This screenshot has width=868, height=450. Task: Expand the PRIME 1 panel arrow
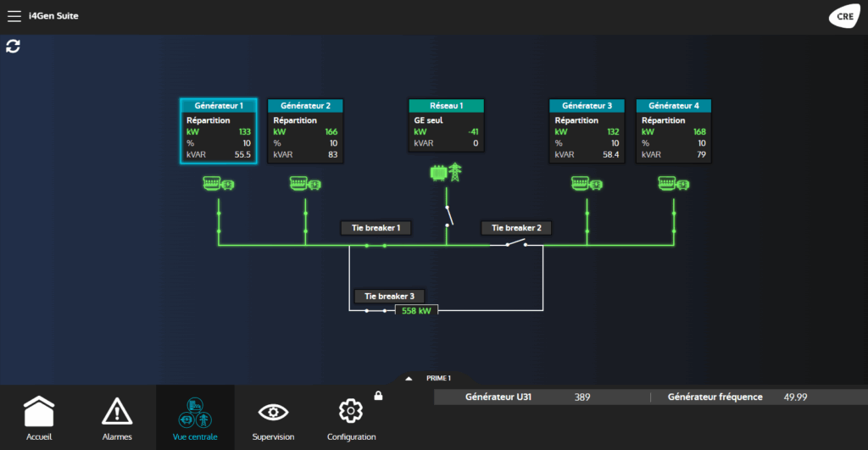[409, 379]
